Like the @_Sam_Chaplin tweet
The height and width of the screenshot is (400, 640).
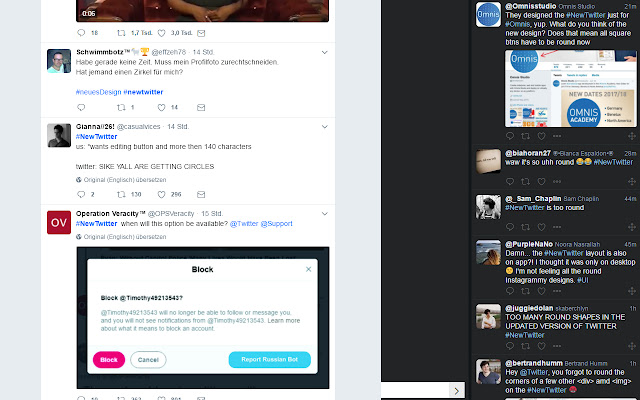pos(541,227)
